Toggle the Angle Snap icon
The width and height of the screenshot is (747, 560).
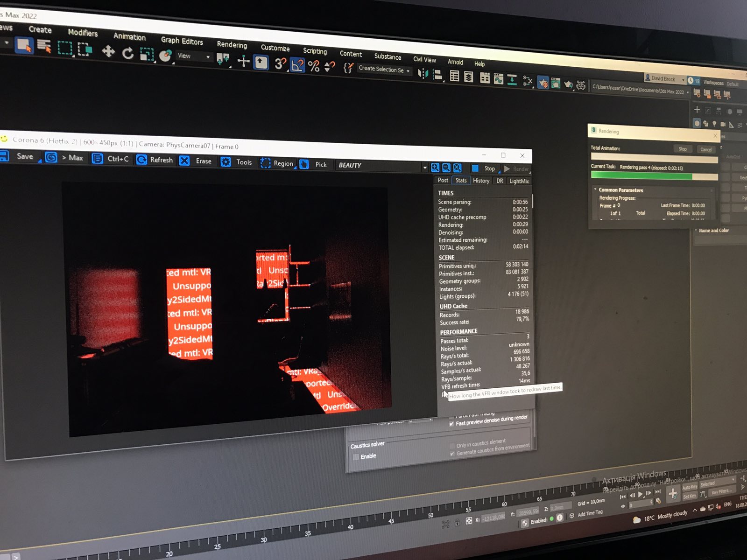coord(297,65)
